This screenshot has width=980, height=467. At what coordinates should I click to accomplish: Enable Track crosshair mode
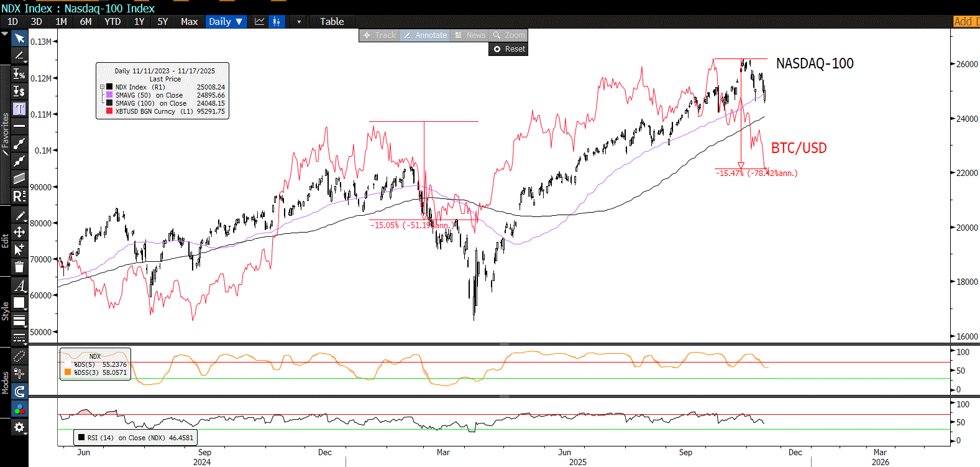click(380, 35)
